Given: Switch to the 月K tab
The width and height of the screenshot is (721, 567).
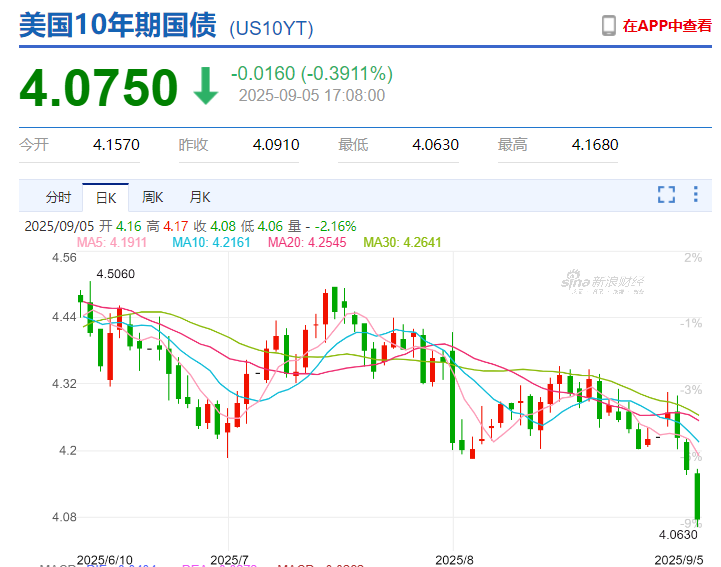Looking at the screenshot, I should [x=200, y=197].
